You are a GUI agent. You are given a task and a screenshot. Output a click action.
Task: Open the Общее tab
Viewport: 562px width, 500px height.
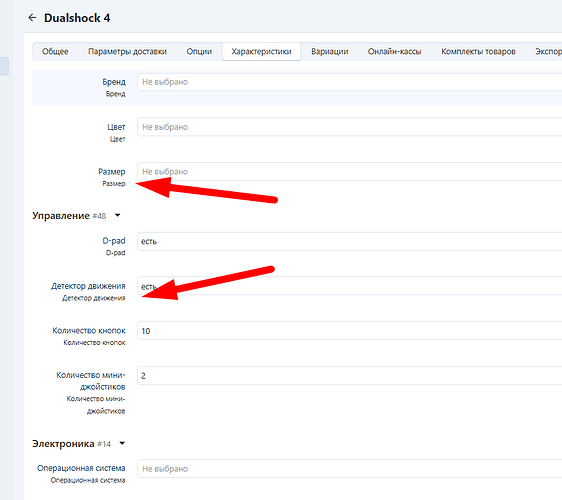click(55, 52)
